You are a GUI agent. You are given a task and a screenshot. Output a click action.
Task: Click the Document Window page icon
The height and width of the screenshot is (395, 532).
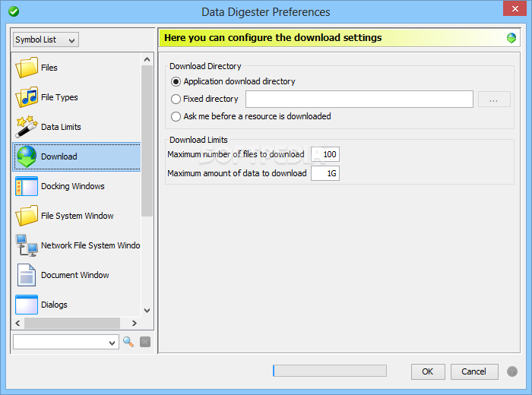pyautogui.click(x=27, y=275)
